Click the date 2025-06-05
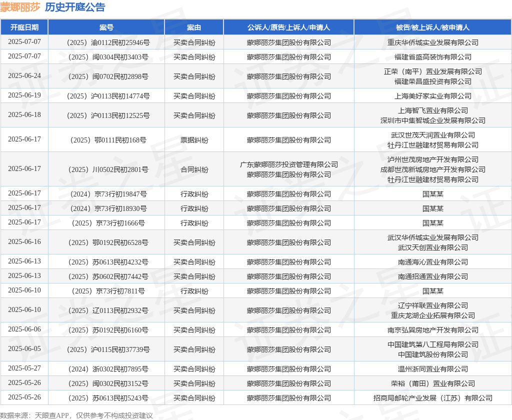 click(24, 349)
